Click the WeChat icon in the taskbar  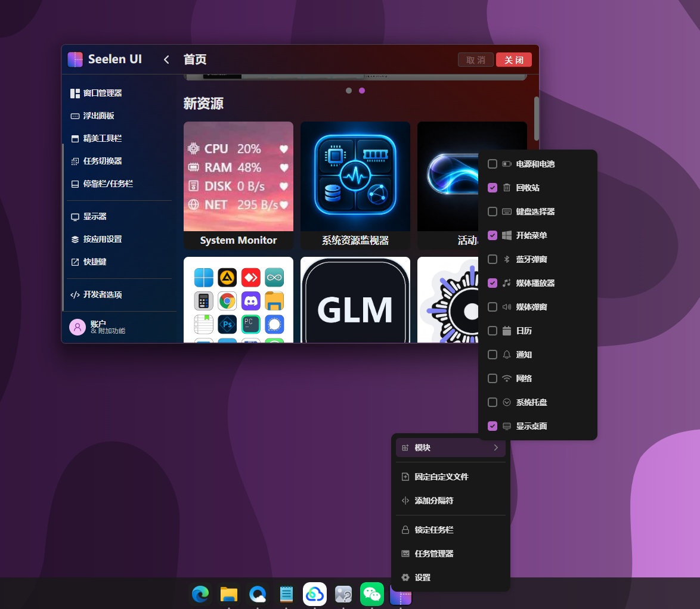(372, 594)
